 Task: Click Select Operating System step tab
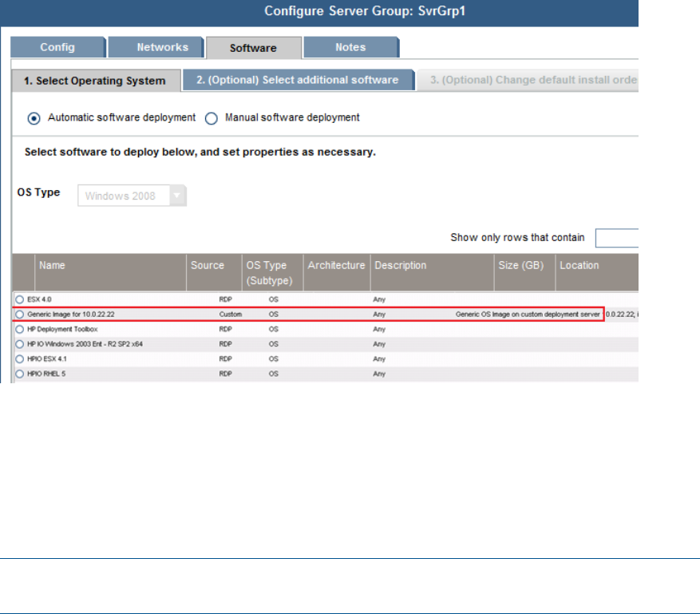click(x=95, y=81)
